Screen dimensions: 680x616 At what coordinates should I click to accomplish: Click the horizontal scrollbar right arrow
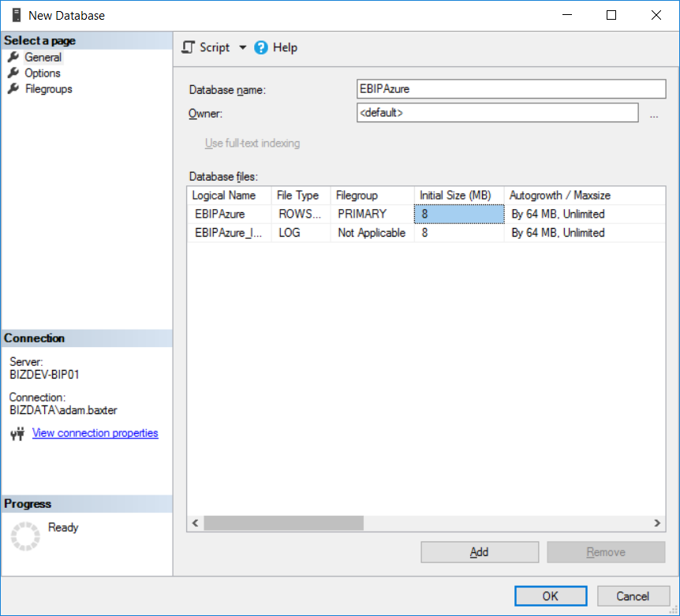click(657, 523)
